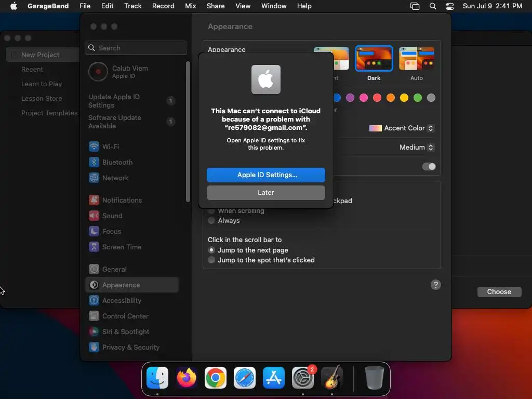Pick the graphite accent color

(x=431, y=98)
